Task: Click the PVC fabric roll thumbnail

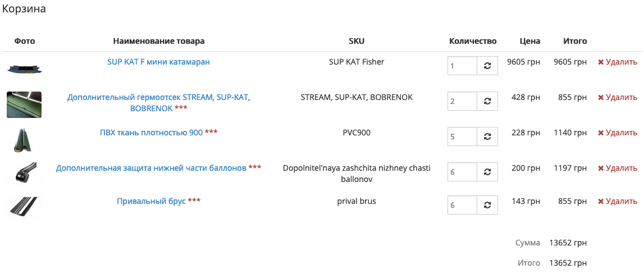Action: point(24,139)
